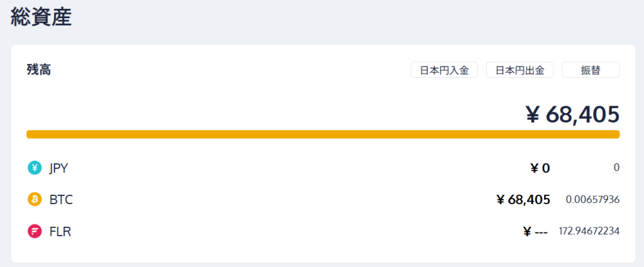
Task: Select the FLR currency label
Action: click(x=60, y=231)
